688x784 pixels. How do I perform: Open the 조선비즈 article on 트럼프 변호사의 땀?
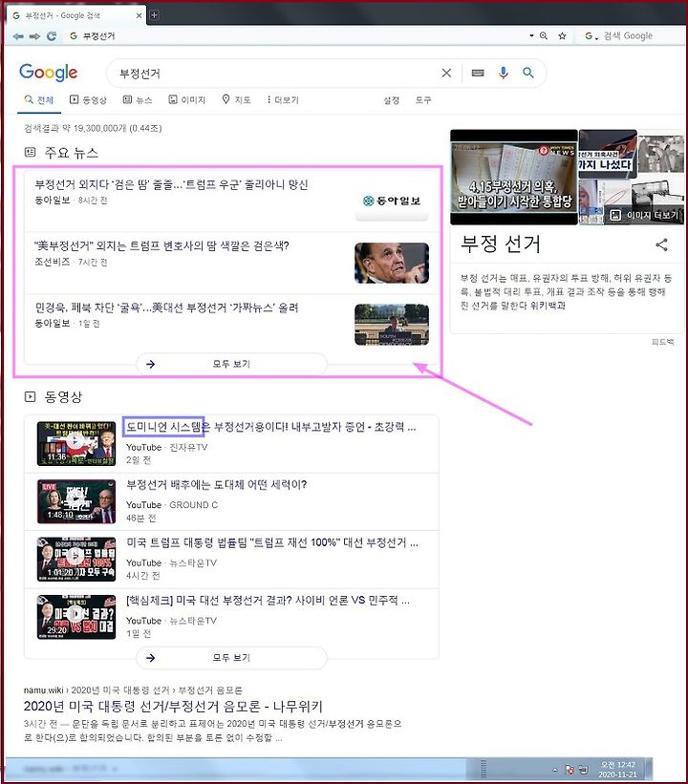[x=161, y=246]
